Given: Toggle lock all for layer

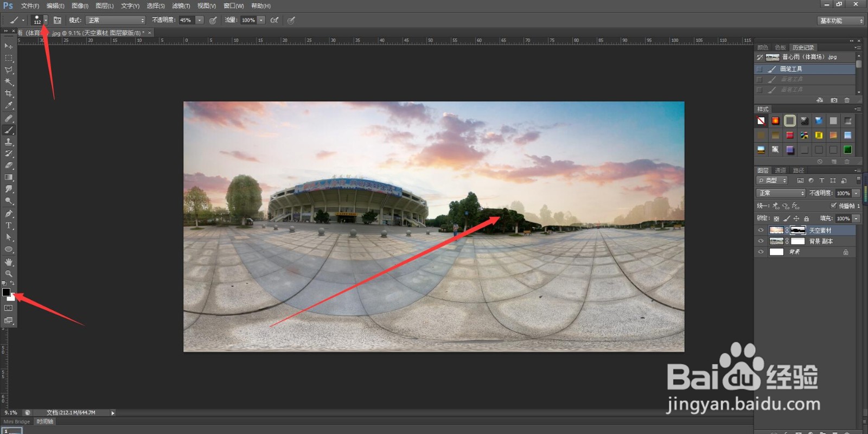Looking at the screenshot, I should (x=806, y=219).
